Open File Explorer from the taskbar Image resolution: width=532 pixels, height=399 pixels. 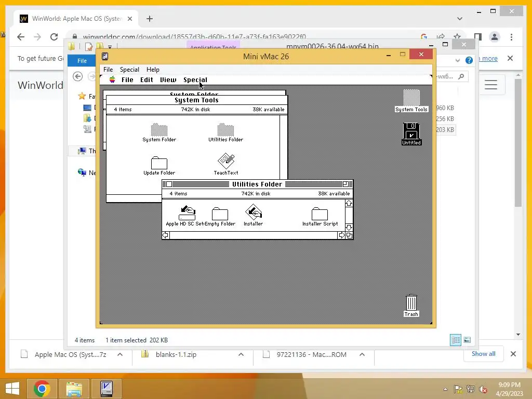74,388
